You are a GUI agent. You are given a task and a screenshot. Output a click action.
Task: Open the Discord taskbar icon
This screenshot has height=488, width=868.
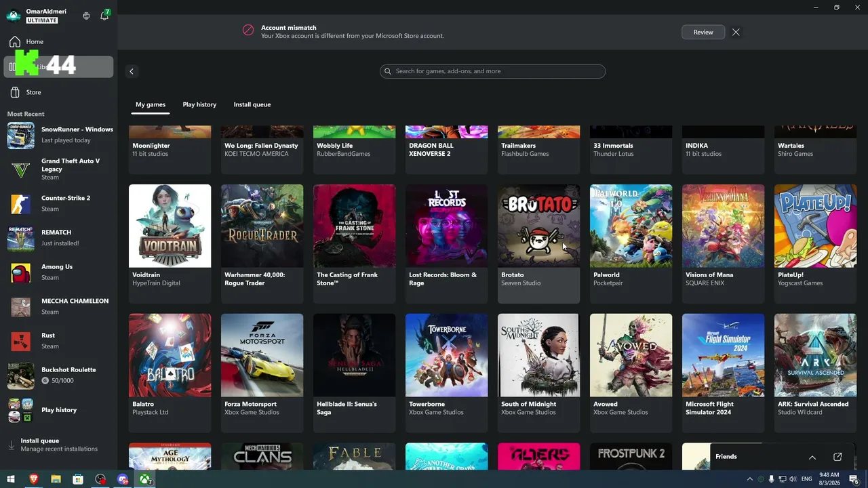pos(123,479)
